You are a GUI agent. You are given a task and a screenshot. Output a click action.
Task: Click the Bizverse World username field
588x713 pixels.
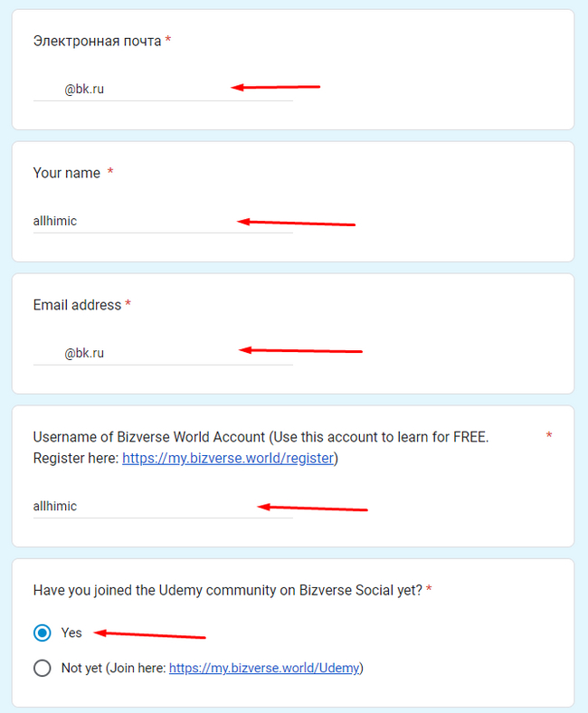click(x=163, y=506)
